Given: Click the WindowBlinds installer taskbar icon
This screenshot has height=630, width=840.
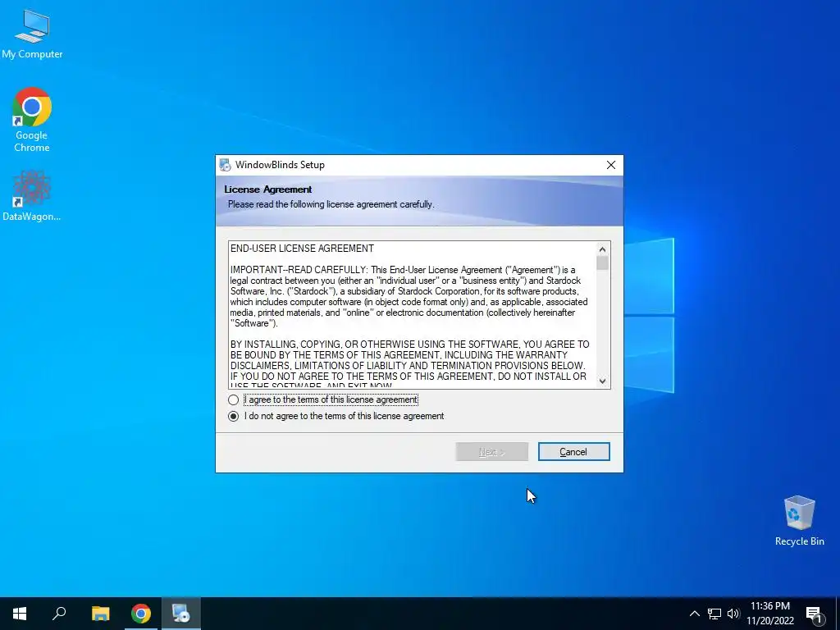Looking at the screenshot, I should pos(181,614).
